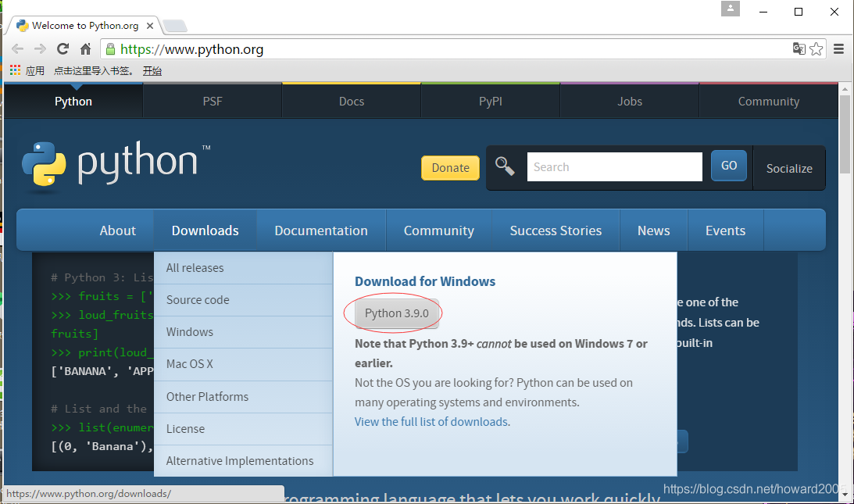Click the Python logo on the site header
The image size is (854, 504).
[116, 165]
